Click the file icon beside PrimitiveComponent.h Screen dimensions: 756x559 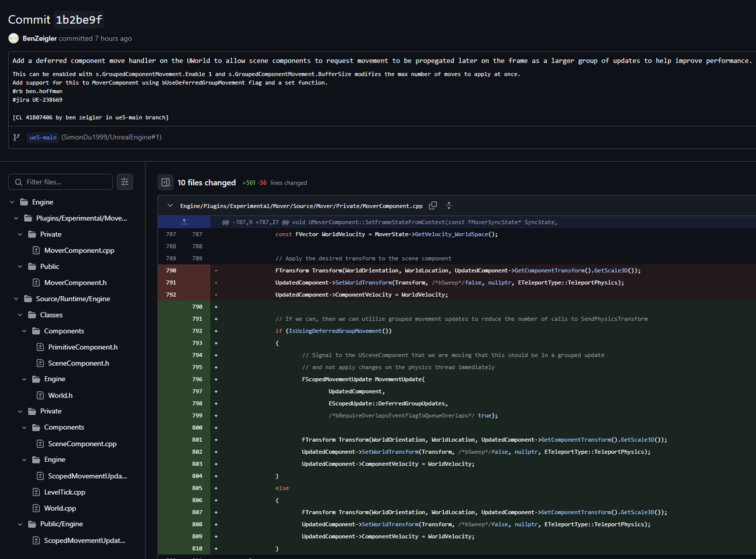(40, 347)
